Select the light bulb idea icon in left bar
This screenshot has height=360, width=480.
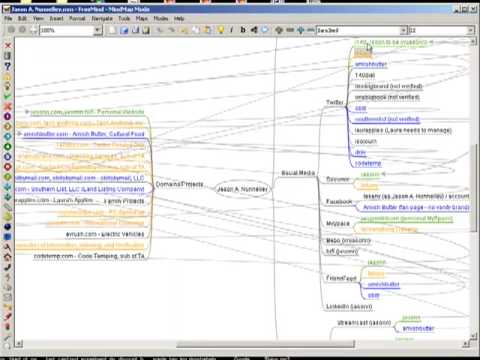[x=8, y=86]
